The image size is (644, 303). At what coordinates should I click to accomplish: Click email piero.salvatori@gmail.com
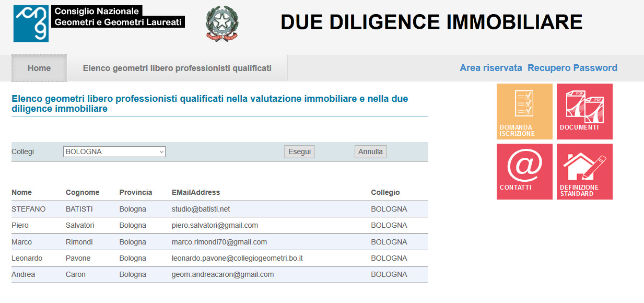point(215,225)
